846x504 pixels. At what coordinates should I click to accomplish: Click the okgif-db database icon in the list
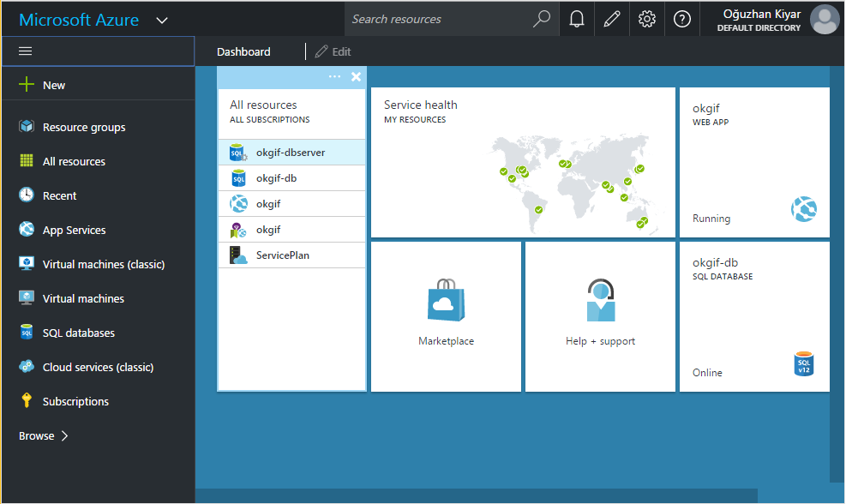click(238, 178)
